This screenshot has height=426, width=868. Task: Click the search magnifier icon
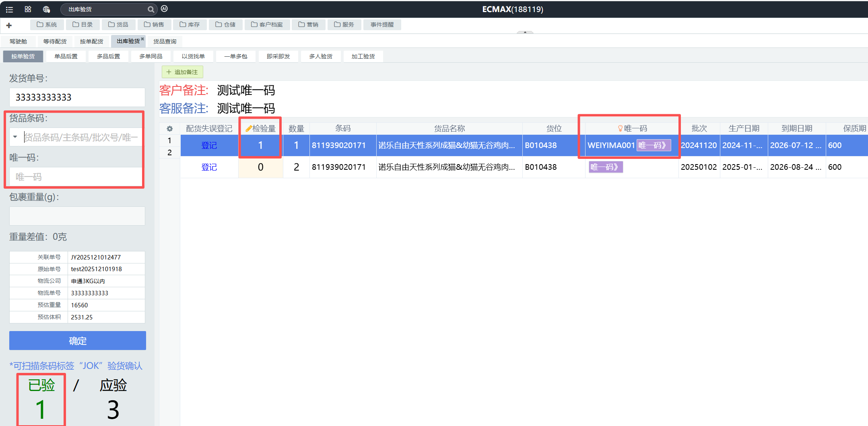151,9
